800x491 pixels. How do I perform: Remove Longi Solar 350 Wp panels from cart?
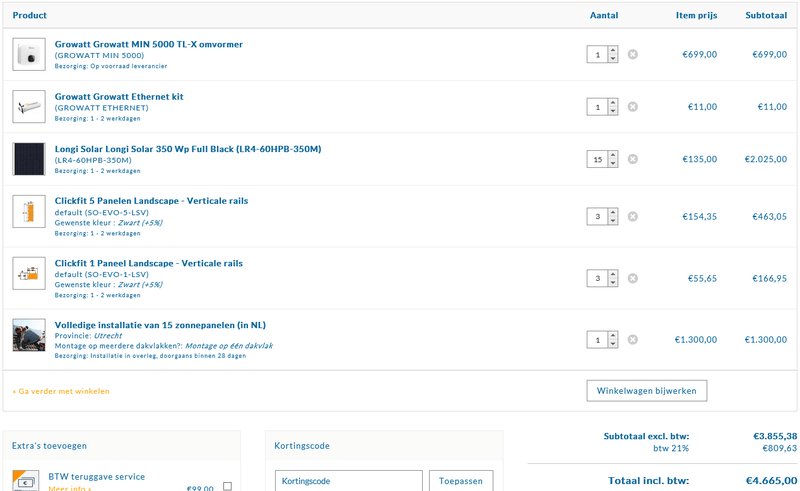(x=633, y=159)
